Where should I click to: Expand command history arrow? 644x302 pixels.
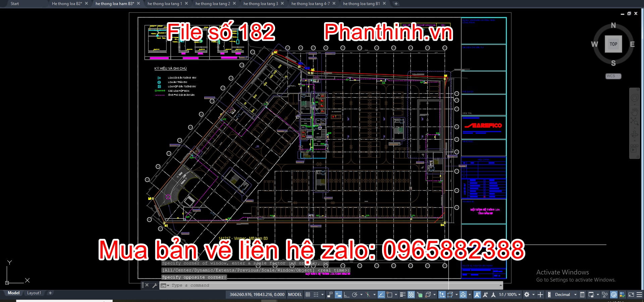[x=500, y=285]
